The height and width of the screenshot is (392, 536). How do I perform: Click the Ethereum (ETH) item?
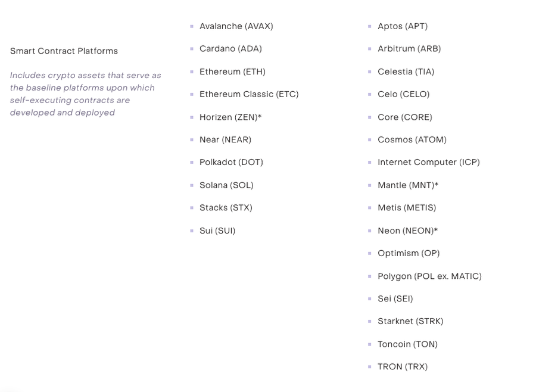pyautogui.click(x=232, y=71)
